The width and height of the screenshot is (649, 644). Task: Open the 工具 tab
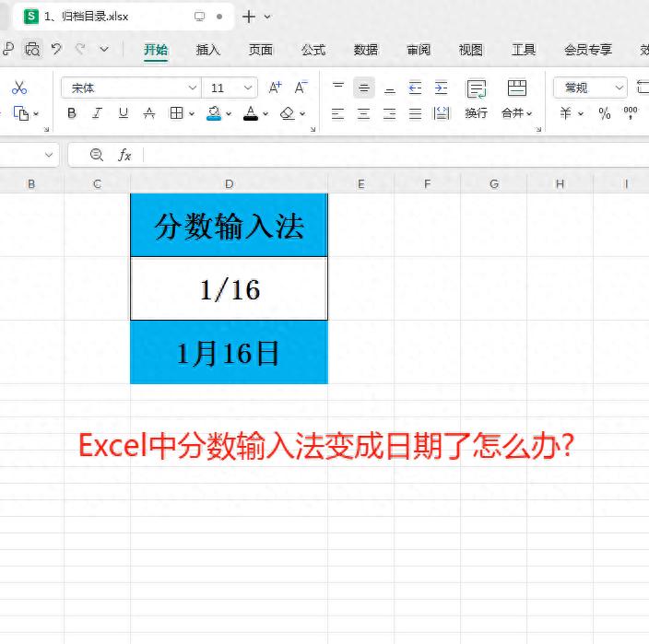[x=524, y=50]
